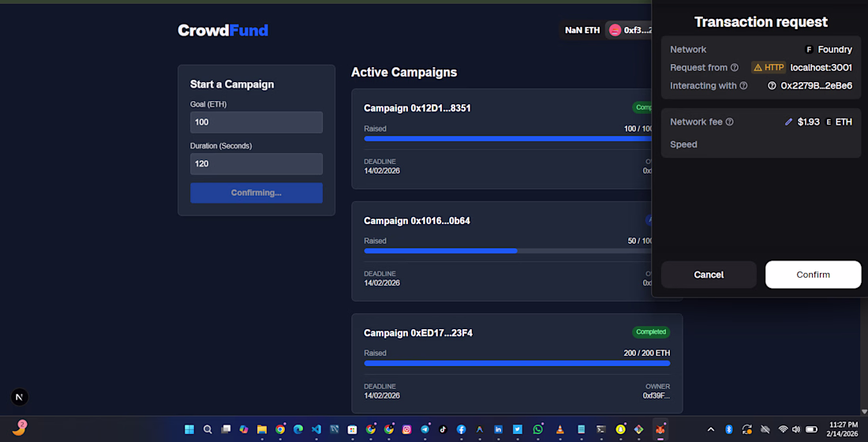The width and height of the screenshot is (868, 442).
Task: Click the OneDrive cloud tray icon
Action: [765, 429]
